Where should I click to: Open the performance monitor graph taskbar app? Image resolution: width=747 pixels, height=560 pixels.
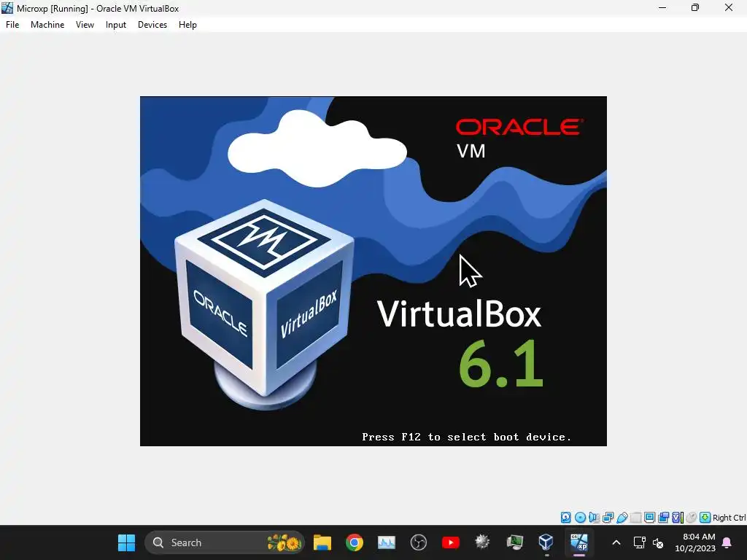point(387,542)
